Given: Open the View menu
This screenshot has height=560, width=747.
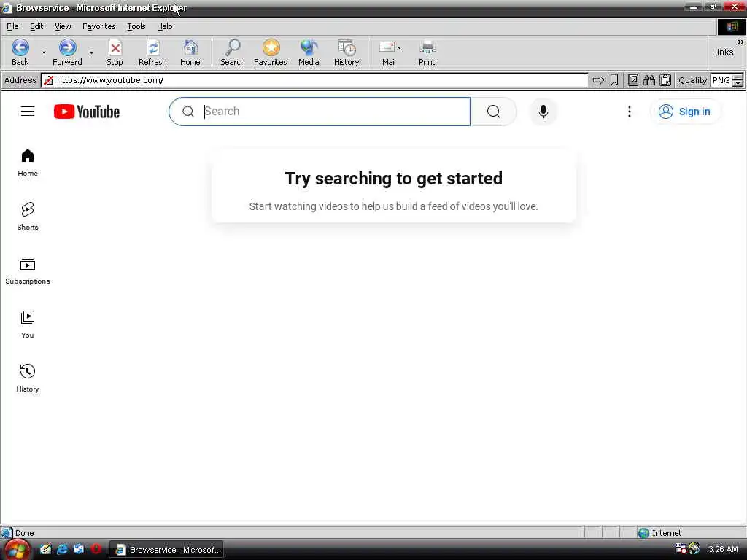Looking at the screenshot, I should [x=63, y=26].
